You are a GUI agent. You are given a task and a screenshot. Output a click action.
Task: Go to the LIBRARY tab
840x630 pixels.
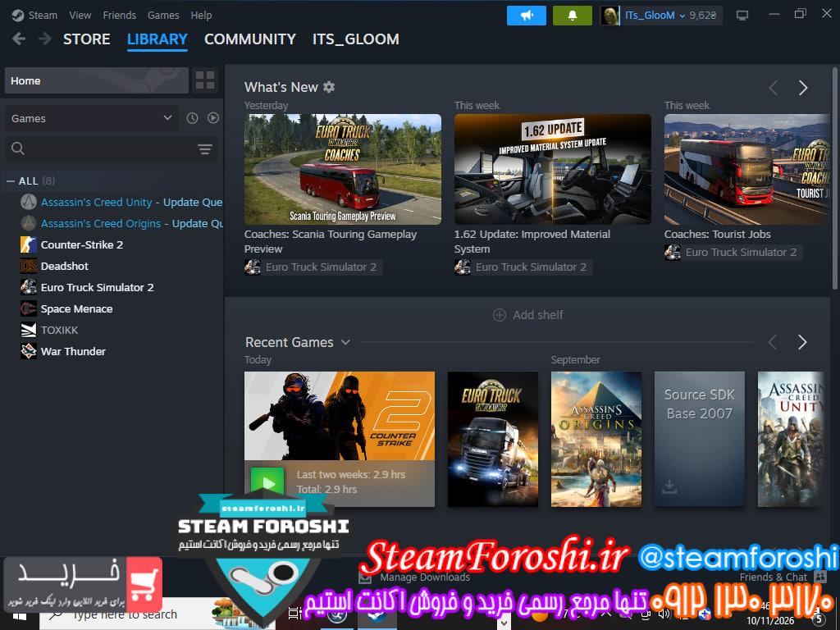(157, 39)
